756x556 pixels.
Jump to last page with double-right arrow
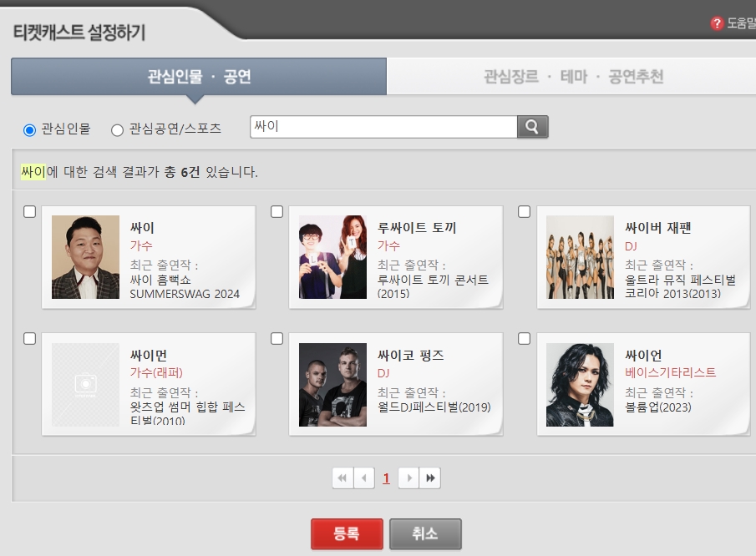pos(429,478)
